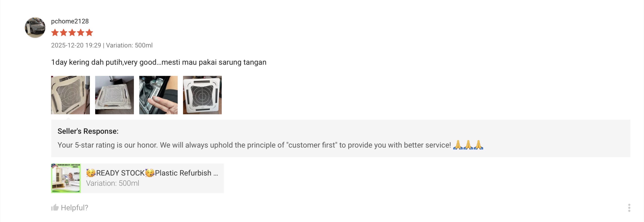Click the first orange rating star
The width and height of the screenshot is (644, 222).
[x=55, y=33]
